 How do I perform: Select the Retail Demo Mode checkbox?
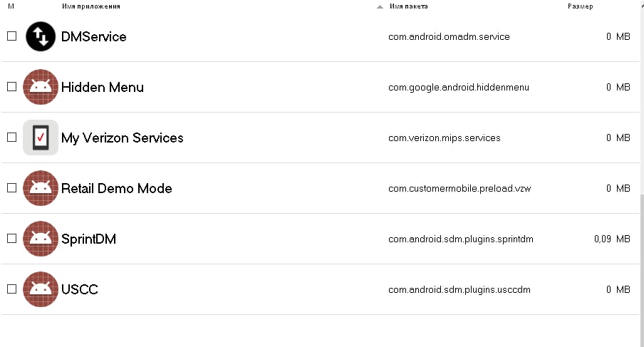pos(12,187)
